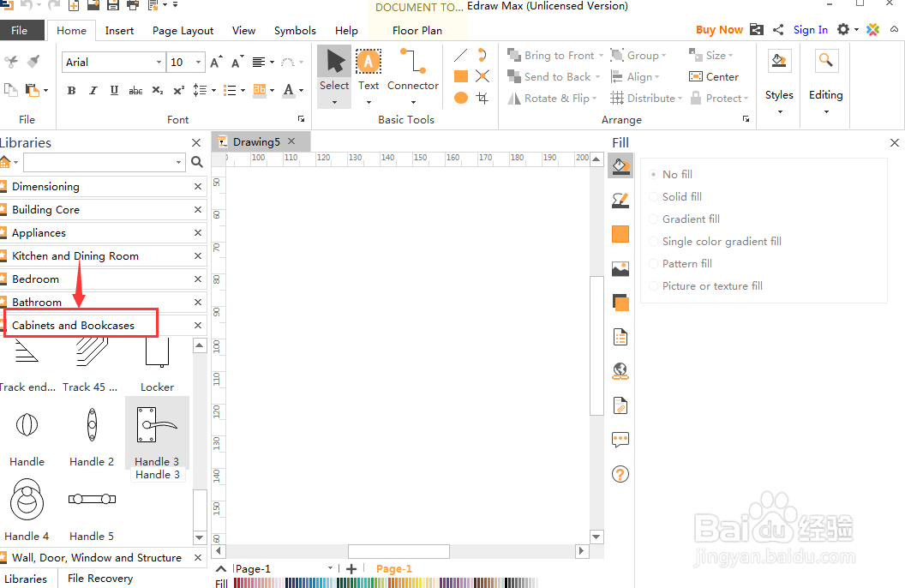Apply italic formatting
Image resolution: width=905 pixels, height=588 pixels.
[x=93, y=91]
